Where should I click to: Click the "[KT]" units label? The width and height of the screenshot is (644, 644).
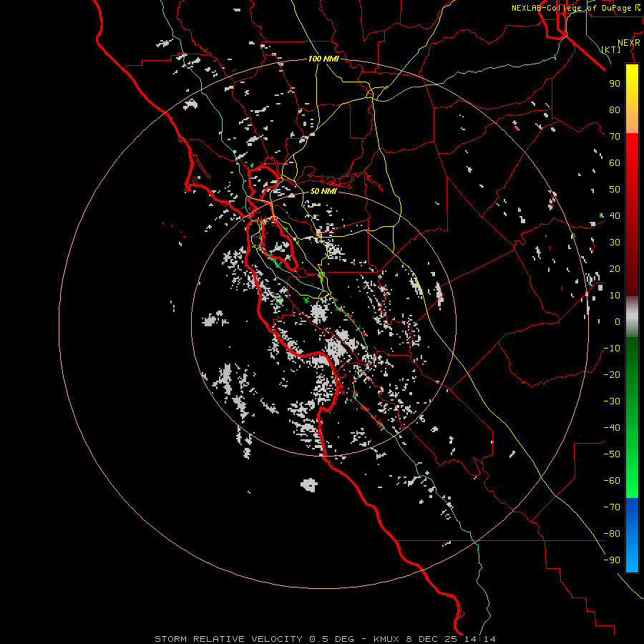click(x=611, y=49)
